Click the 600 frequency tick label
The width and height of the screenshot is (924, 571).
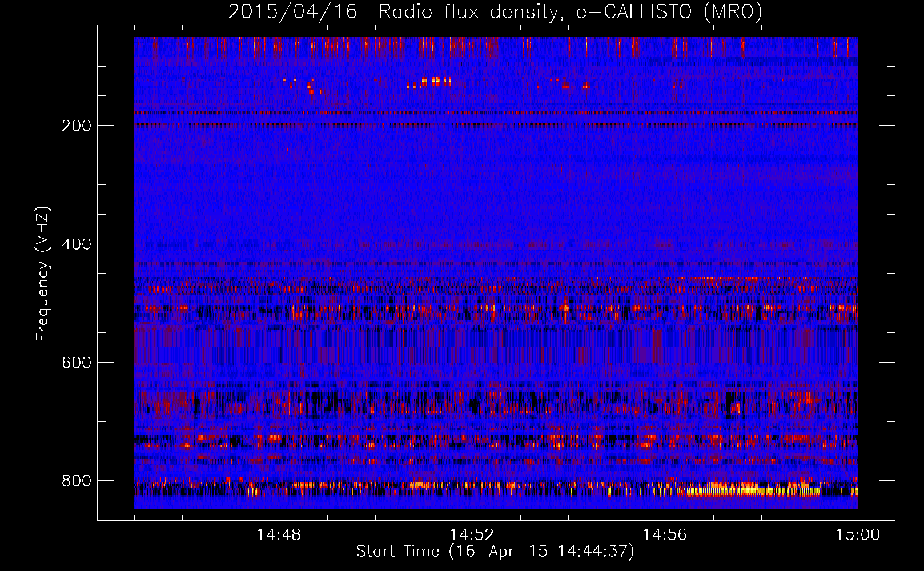point(77,363)
